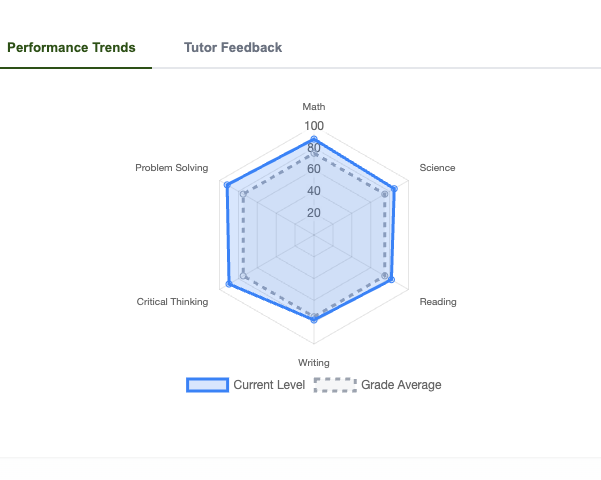The image size is (601, 480).
Task: Click the Writing axis label
Action: tap(314, 362)
